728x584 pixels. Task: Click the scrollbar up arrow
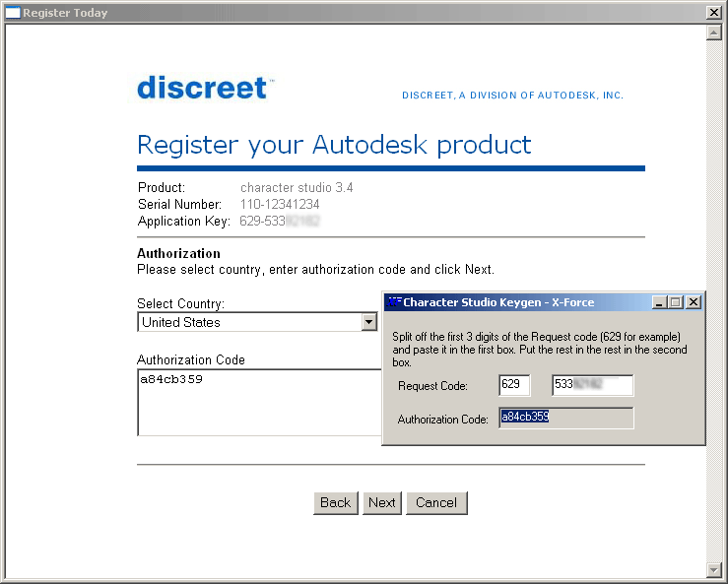pyautogui.click(x=713, y=32)
